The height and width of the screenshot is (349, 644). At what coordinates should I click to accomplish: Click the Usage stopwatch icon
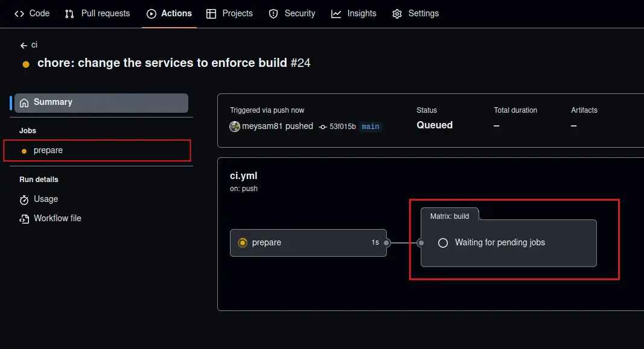point(24,200)
